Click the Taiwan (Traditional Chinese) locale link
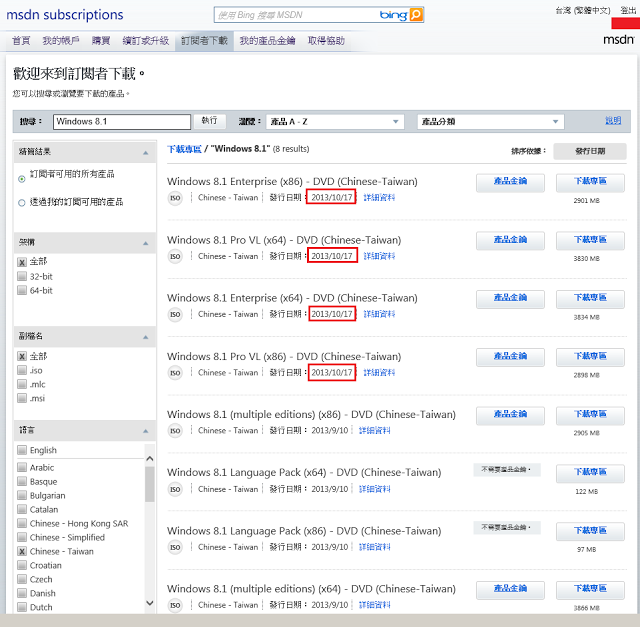The image size is (640, 627). (583, 10)
